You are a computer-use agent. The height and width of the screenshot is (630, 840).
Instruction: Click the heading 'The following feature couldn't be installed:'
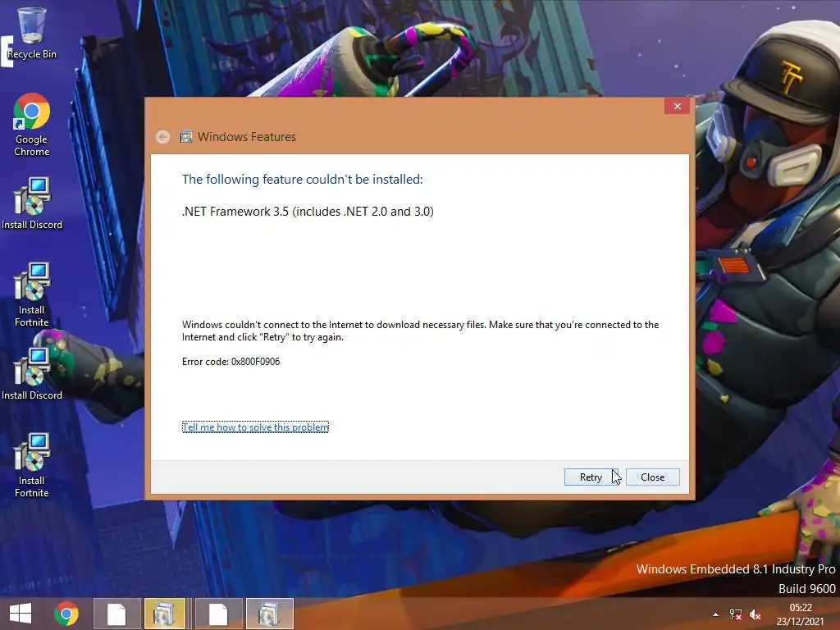[x=302, y=180]
